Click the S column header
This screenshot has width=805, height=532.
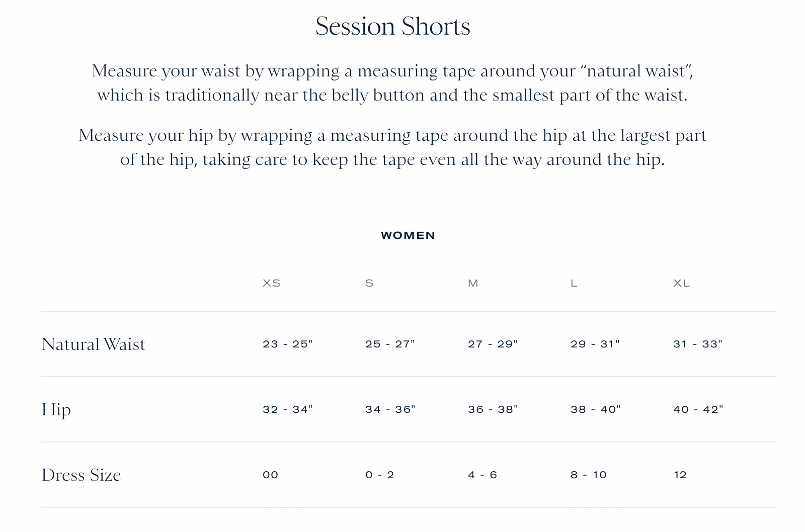pos(369,283)
